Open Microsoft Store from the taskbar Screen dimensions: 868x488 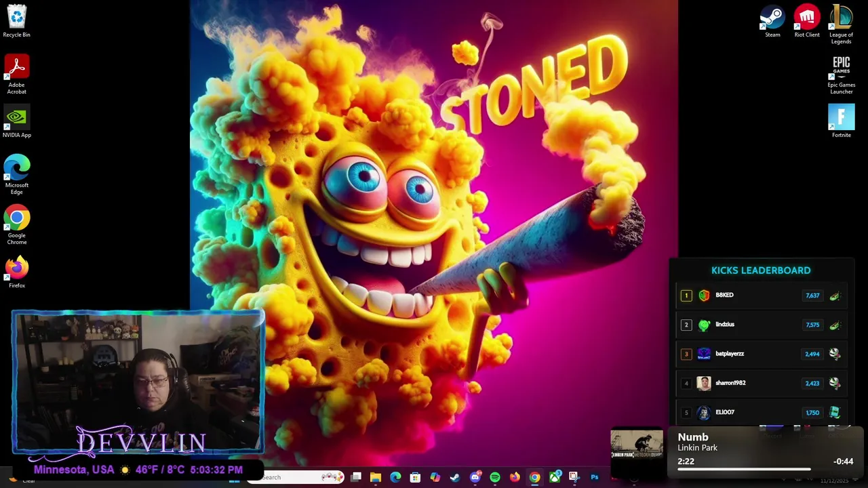(415, 477)
